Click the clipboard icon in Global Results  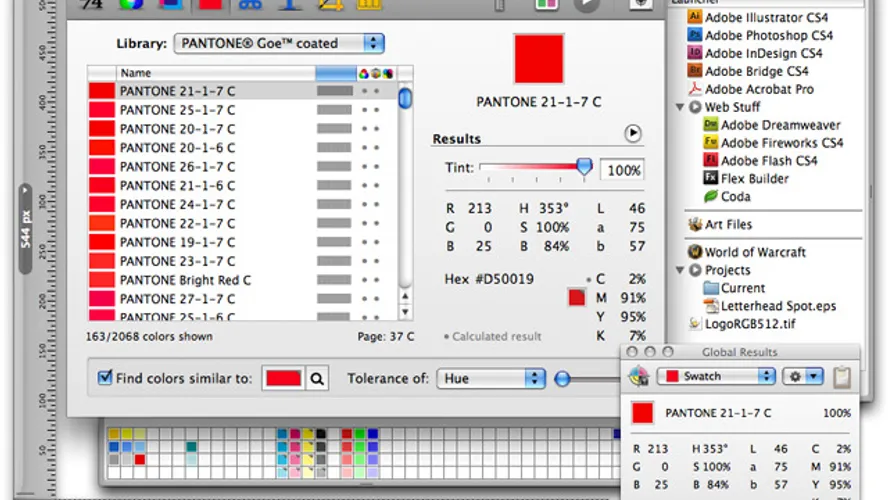[x=842, y=377]
